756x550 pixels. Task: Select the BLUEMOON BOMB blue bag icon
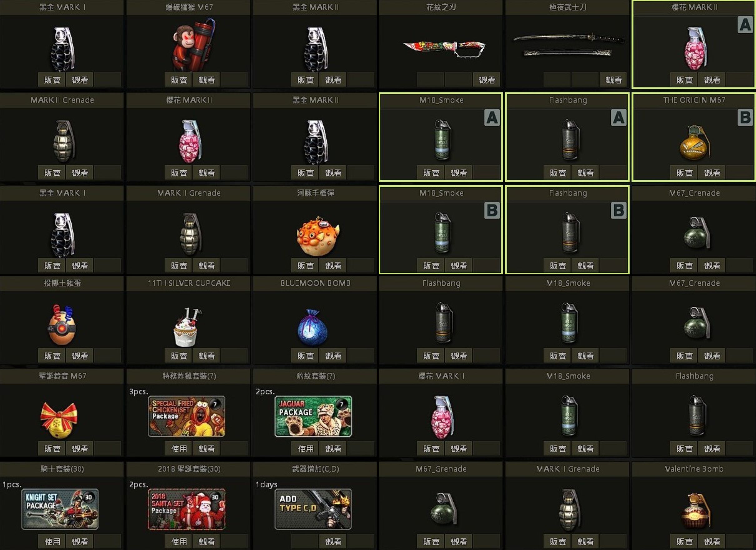pos(312,327)
